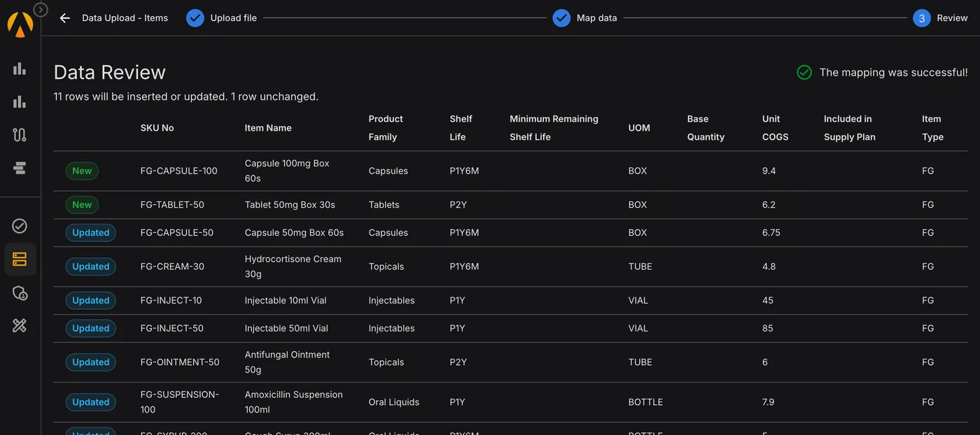
Task: Select the FG-CREAM-30 SKU cell
Action: pyautogui.click(x=172, y=266)
